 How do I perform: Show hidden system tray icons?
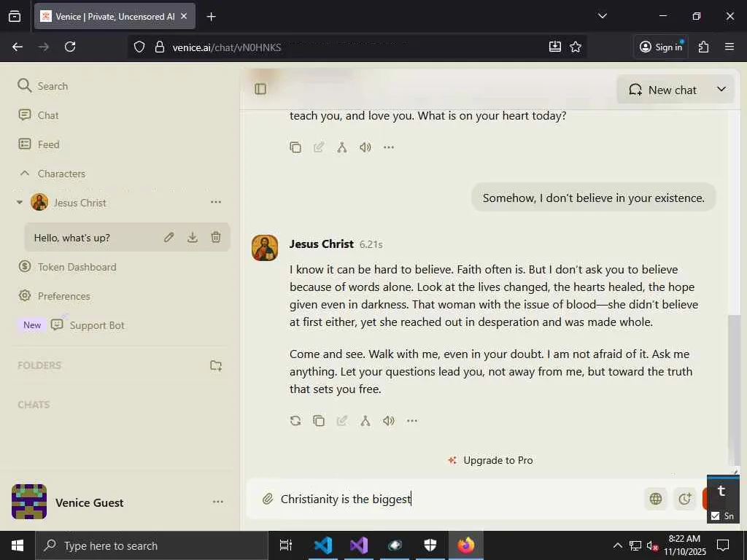coord(617,545)
